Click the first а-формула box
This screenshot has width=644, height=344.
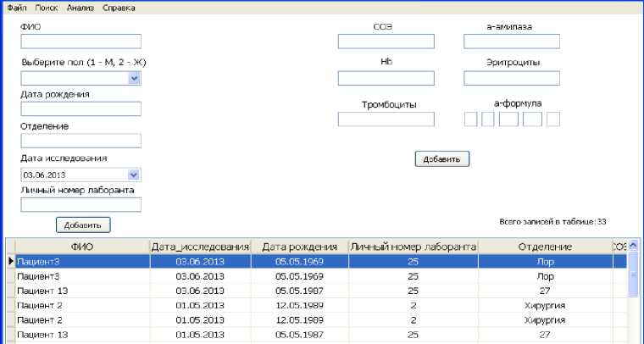click(x=470, y=119)
